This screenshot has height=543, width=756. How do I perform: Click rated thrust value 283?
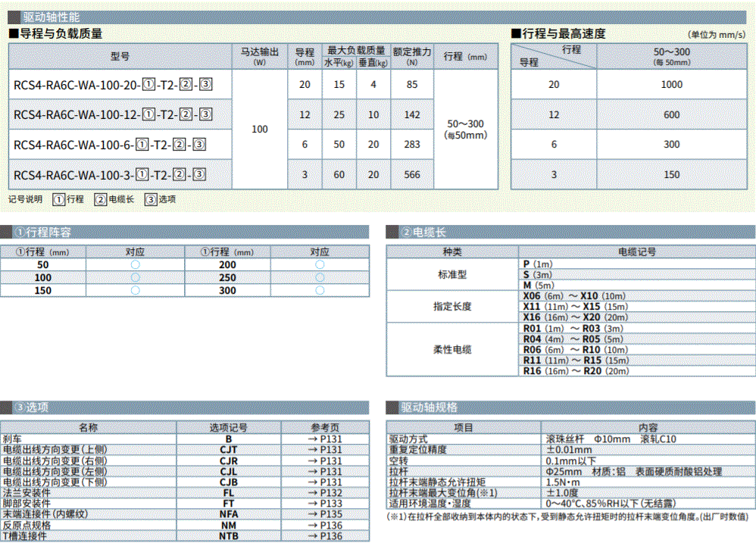[x=412, y=145]
